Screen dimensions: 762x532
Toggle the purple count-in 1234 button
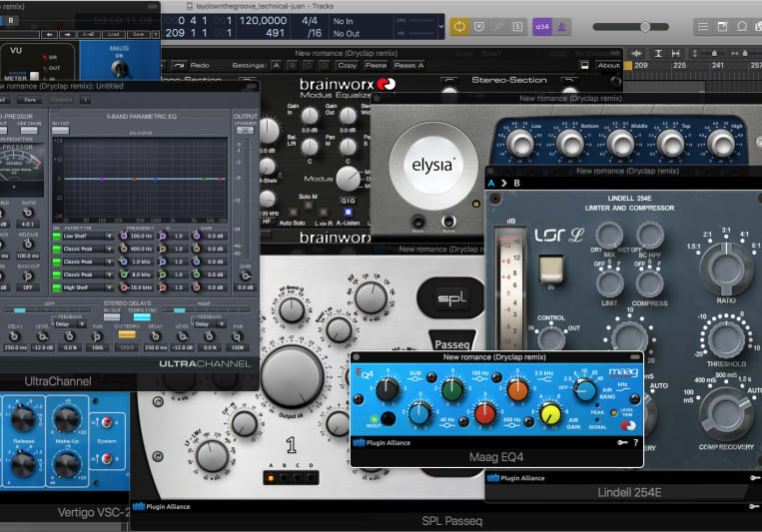(542, 27)
